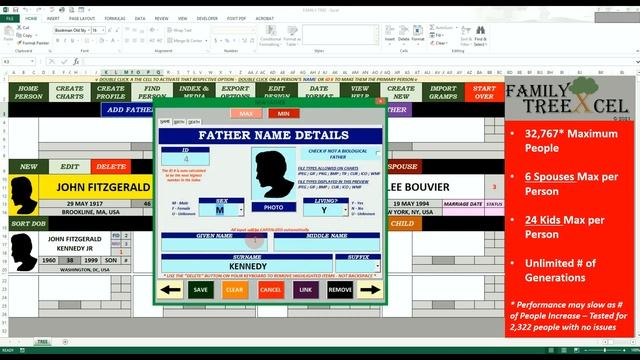Open the font size dropdown
This screenshot has width=640, height=360.
point(103,30)
